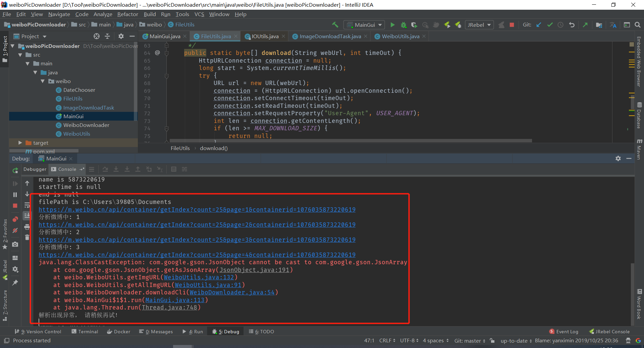
Task: Open the MainGui run configuration dropdown
Action: (365, 25)
